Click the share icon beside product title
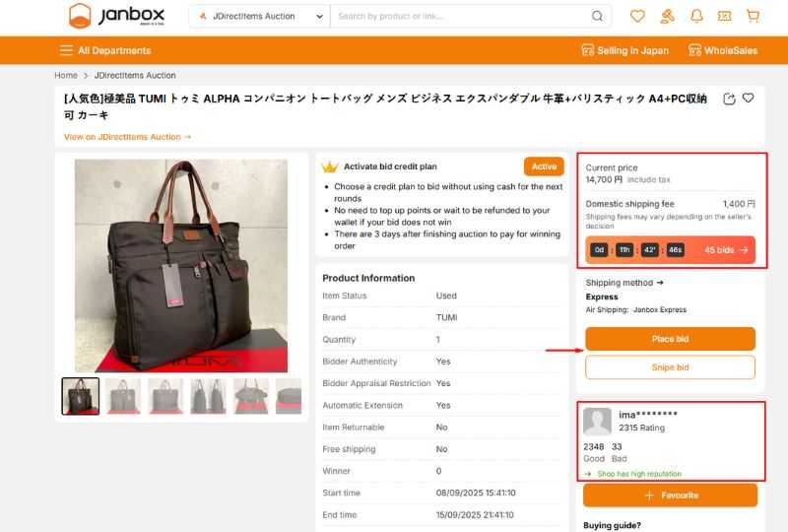788x532 pixels. click(x=729, y=99)
